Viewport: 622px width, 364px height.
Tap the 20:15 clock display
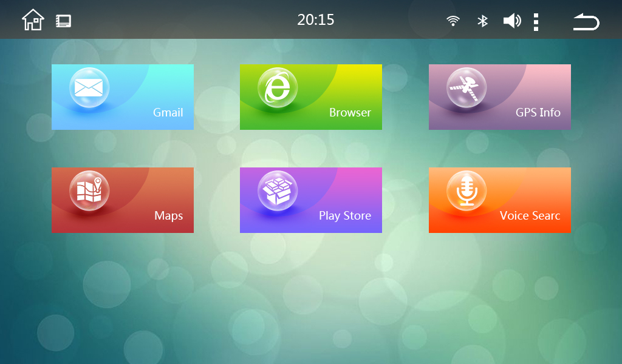pyautogui.click(x=316, y=20)
